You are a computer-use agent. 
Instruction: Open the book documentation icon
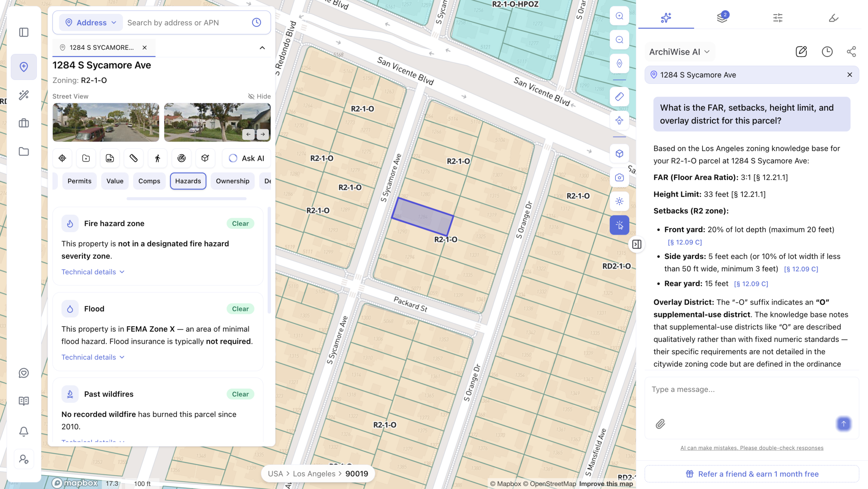click(x=24, y=401)
